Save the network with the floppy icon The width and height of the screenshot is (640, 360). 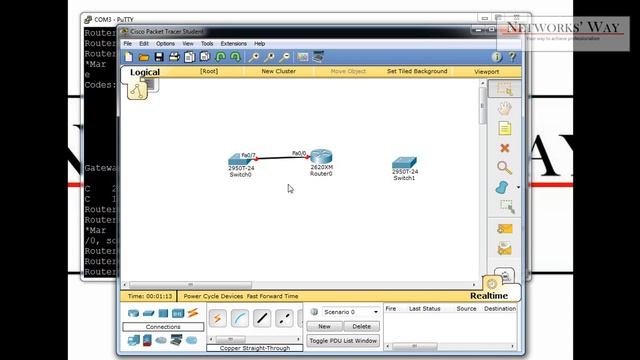tap(159, 57)
